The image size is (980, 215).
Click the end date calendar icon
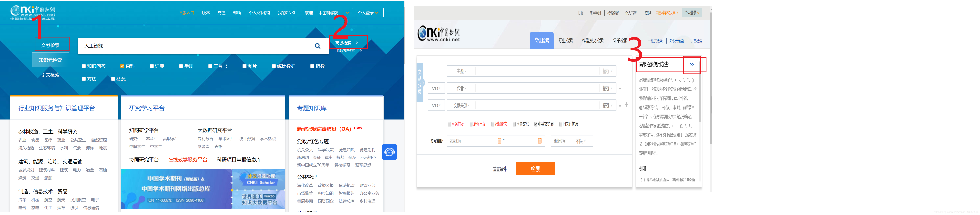click(x=540, y=141)
